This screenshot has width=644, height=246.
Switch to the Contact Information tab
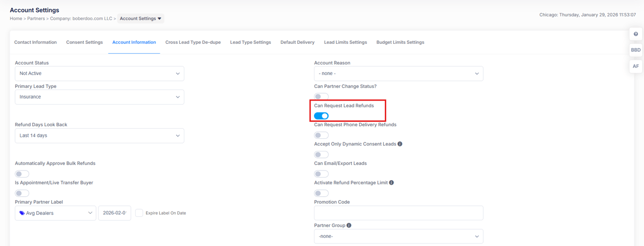click(x=35, y=42)
